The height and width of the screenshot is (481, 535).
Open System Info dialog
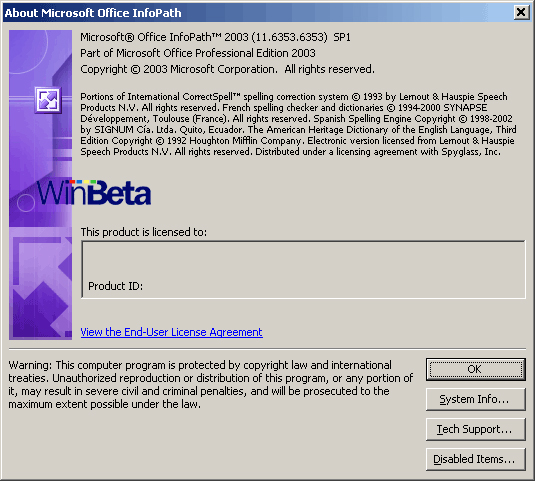pyautogui.click(x=476, y=399)
